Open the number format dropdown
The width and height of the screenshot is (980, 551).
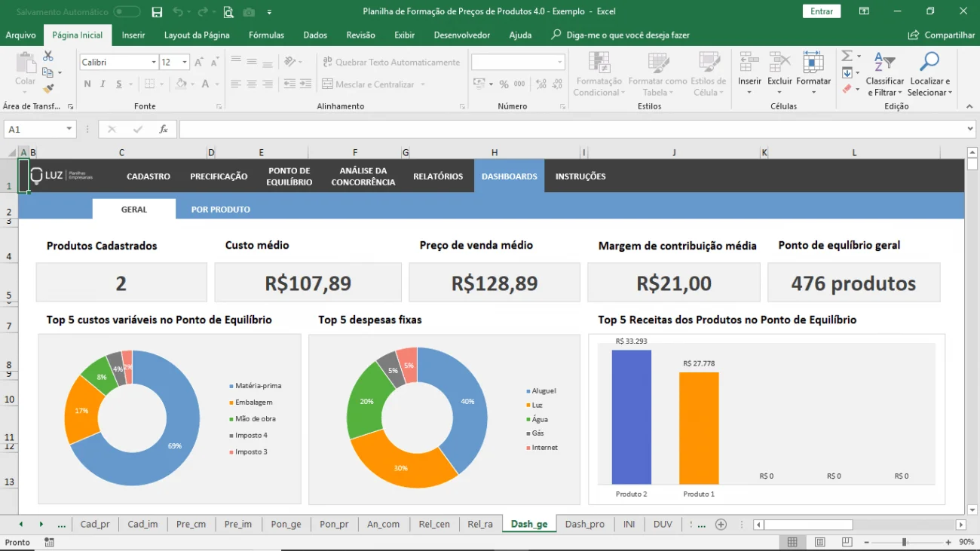tap(560, 63)
